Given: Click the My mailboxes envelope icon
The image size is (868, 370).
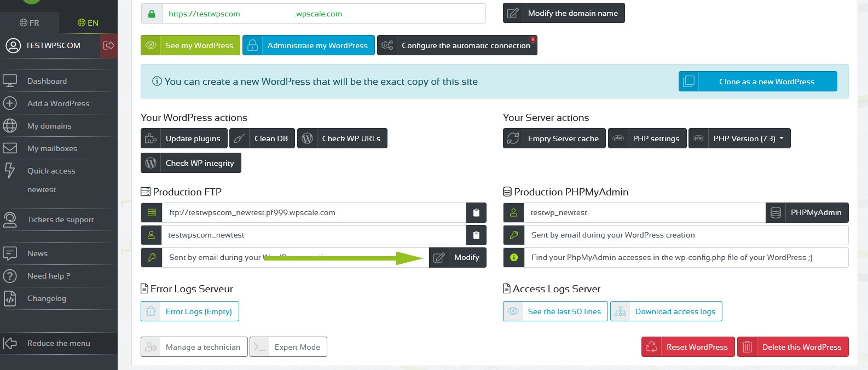Looking at the screenshot, I should click(x=10, y=148).
